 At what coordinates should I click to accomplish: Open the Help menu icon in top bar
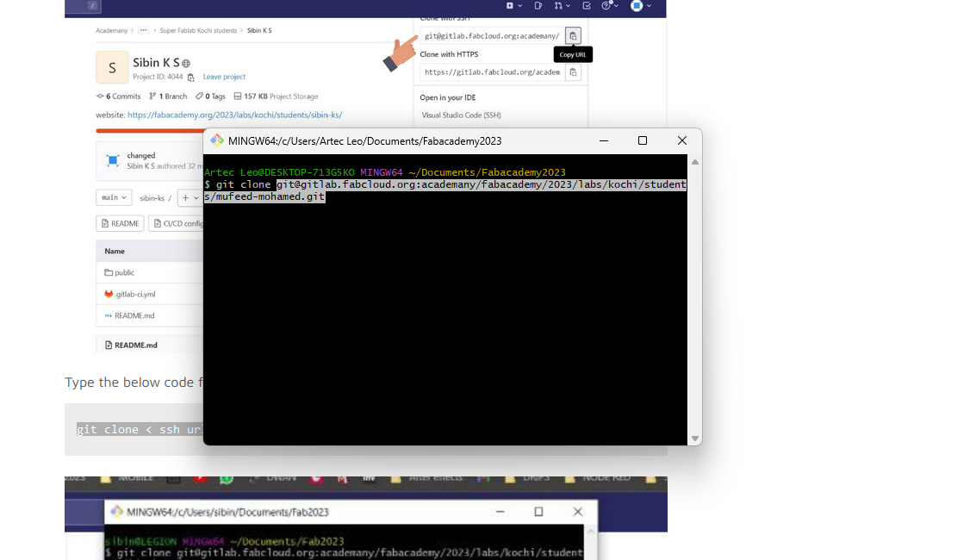610,5
